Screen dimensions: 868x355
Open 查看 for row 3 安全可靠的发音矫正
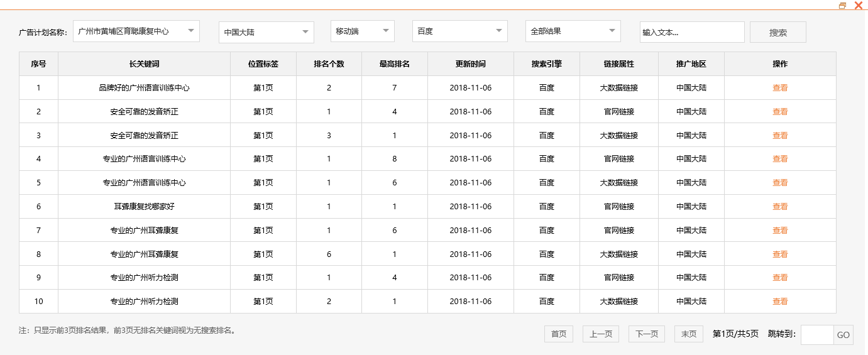780,136
